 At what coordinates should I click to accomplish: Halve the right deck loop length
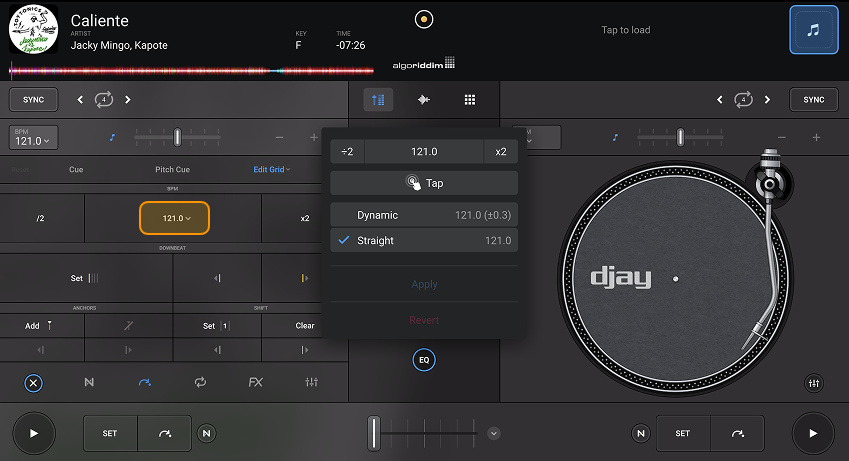coord(720,100)
